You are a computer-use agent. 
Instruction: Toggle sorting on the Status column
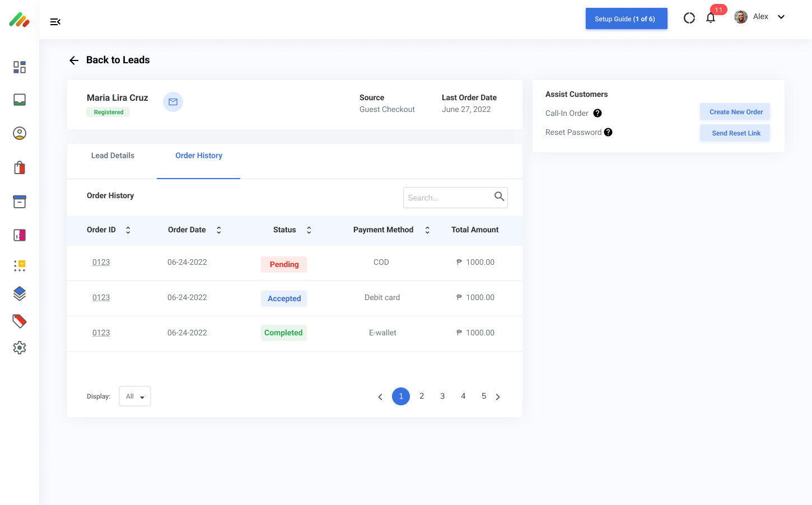309,230
